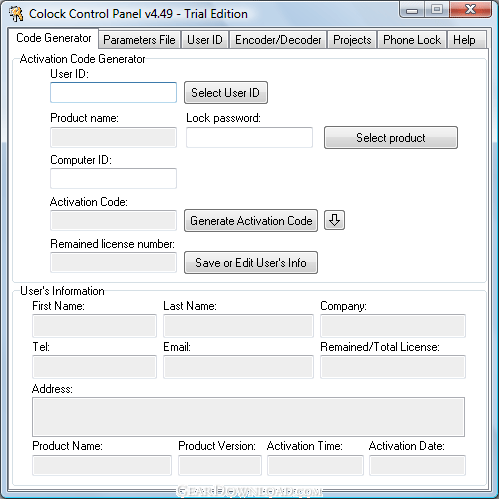Click the Email field
This screenshot has width=499, height=499.
238,367
